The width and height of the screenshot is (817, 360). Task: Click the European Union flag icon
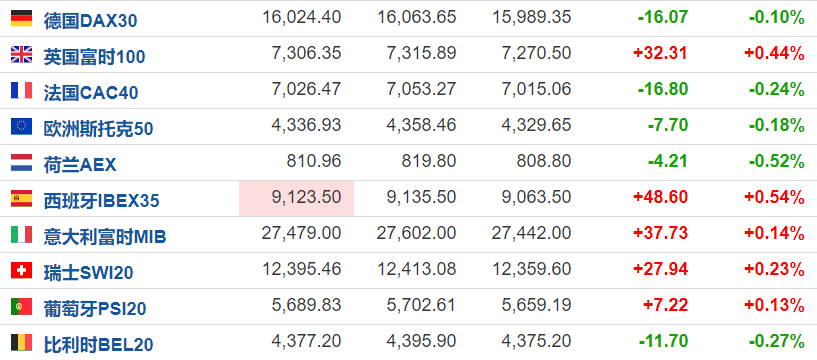point(21,127)
